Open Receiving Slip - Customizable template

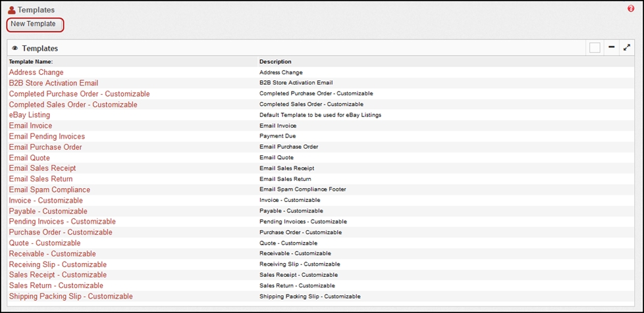coord(58,264)
